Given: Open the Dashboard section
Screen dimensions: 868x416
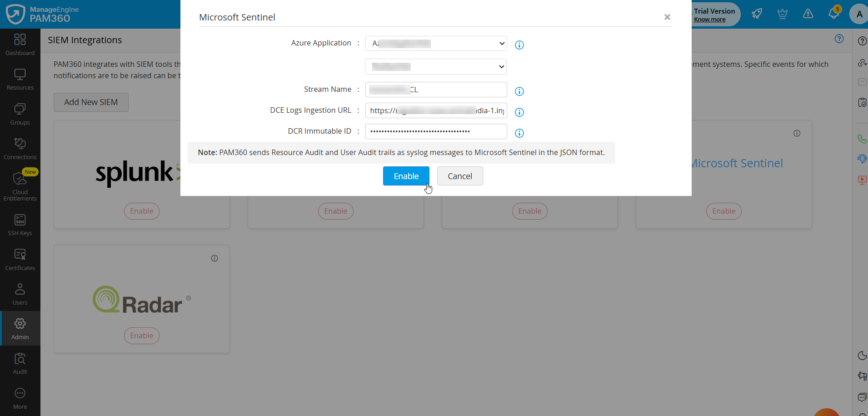Looking at the screenshot, I should (20, 44).
